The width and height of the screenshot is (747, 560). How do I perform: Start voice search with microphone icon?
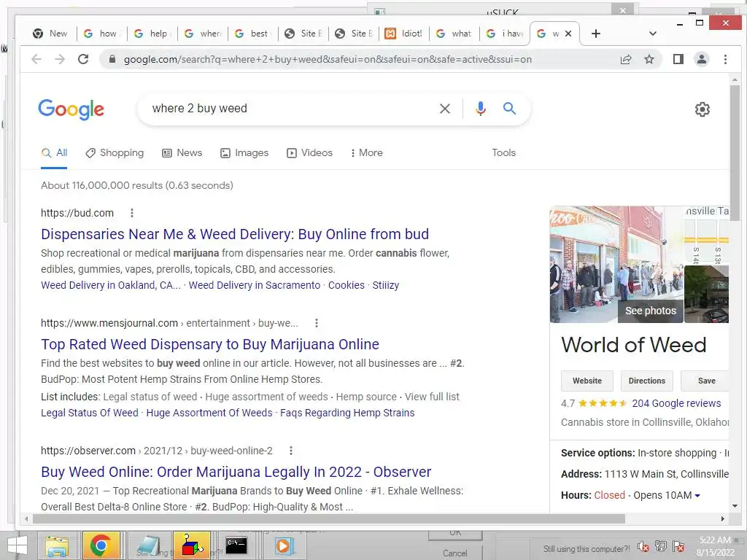point(480,109)
